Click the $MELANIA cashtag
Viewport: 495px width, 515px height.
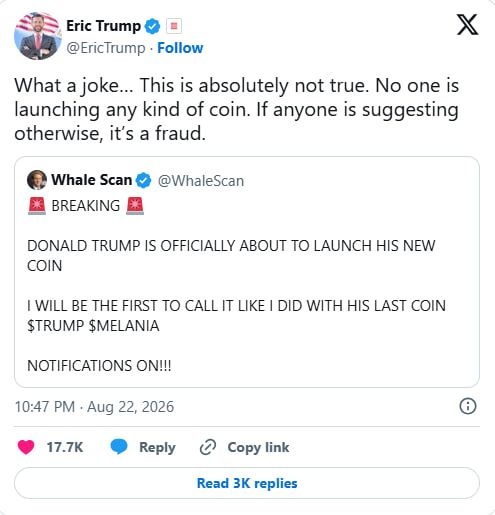pos(124,326)
